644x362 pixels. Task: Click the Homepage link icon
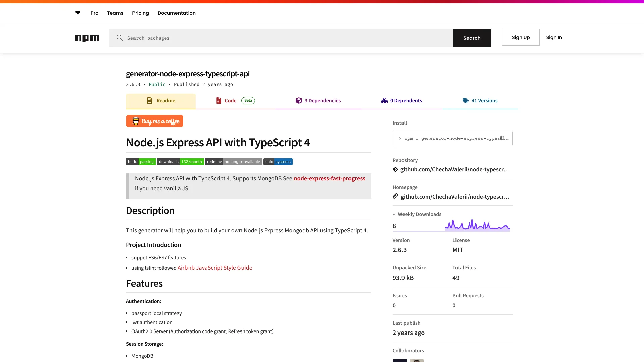click(x=395, y=196)
